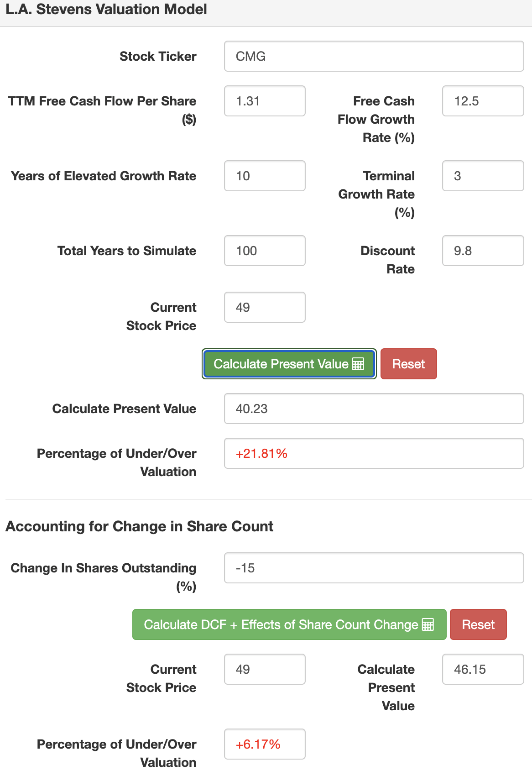The width and height of the screenshot is (532, 776).
Task: Select the +6.17% under/over valuation field
Action: (x=265, y=744)
